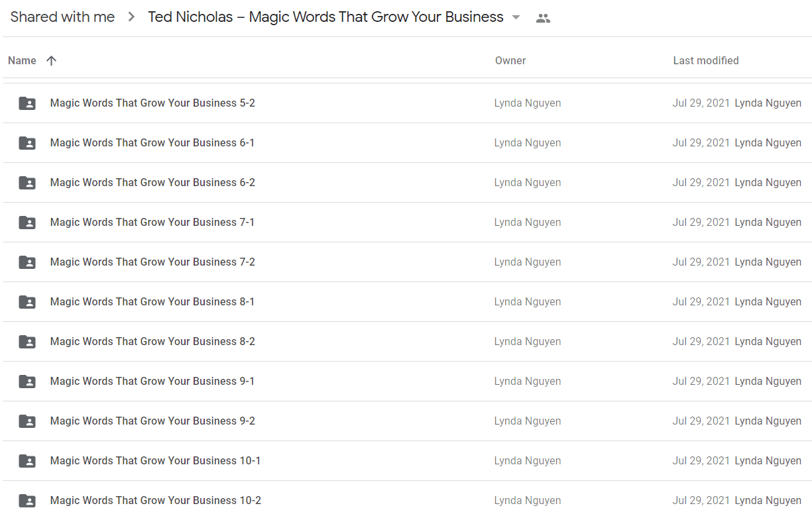The image size is (812, 516).
Task: Click folder icon for Business 6-2
Action: 27,183
